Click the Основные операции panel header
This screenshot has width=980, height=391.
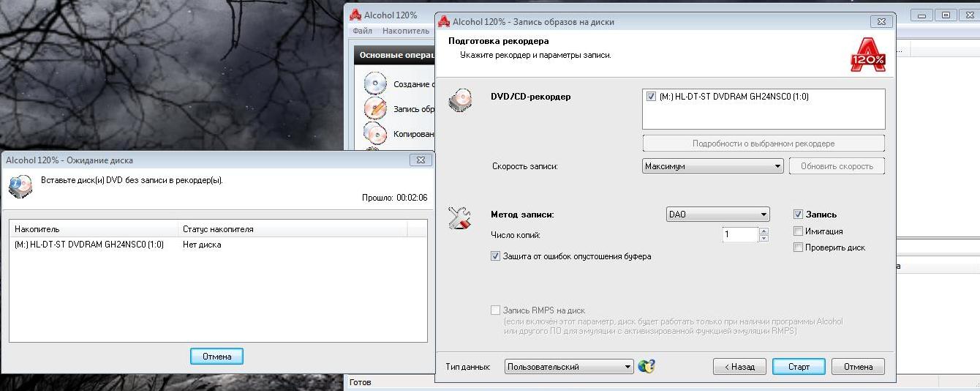(x=393, y=55)
